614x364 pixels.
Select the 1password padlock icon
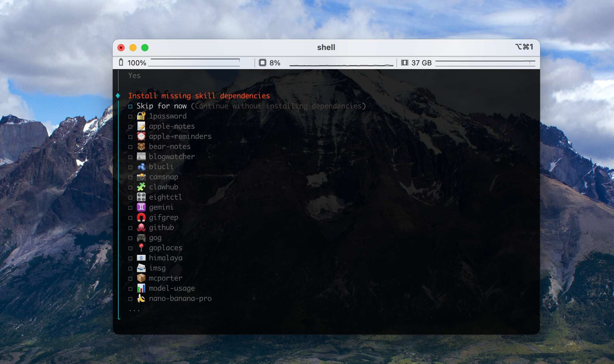[141, 116]
